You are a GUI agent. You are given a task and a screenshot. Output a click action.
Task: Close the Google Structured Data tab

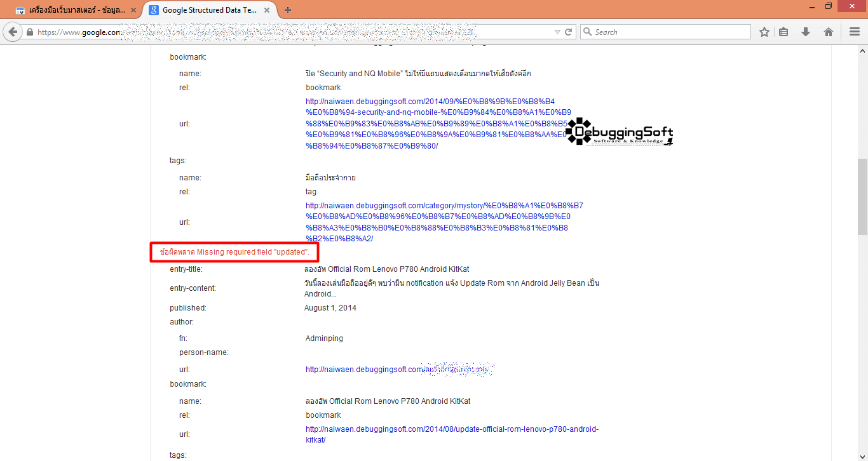pyautogui.click(x=268, y=10)
